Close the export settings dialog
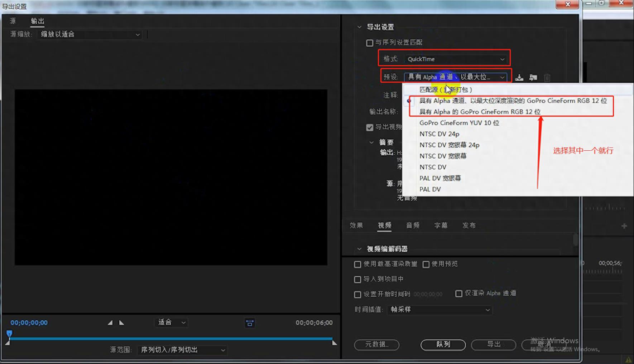This screenshot has height=364, width=634. [567, 4]
